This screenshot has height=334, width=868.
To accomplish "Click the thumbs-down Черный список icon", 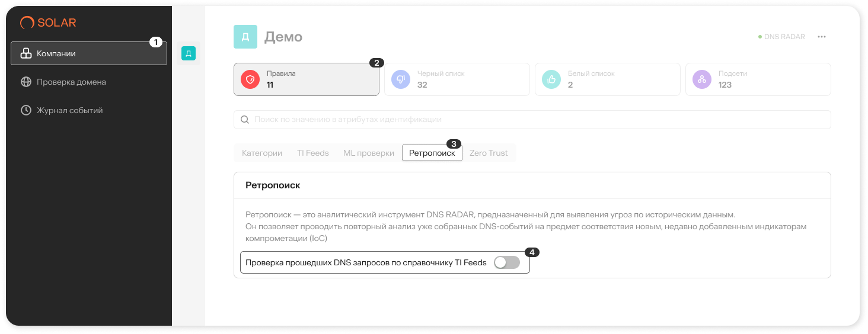I will click(401, 79).
